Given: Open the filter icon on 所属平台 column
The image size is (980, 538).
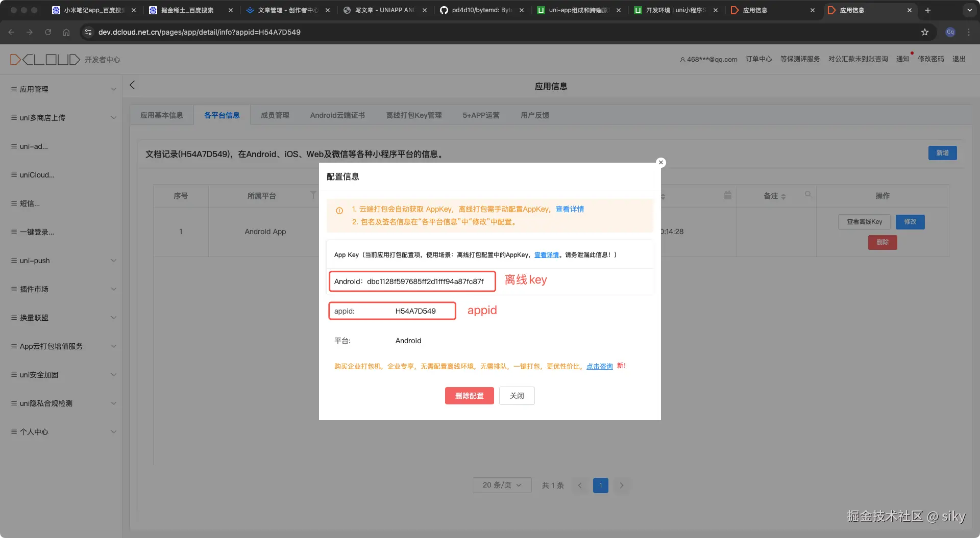Looking at the screenshot, I should pyautogui.click(x=313, y=195).
